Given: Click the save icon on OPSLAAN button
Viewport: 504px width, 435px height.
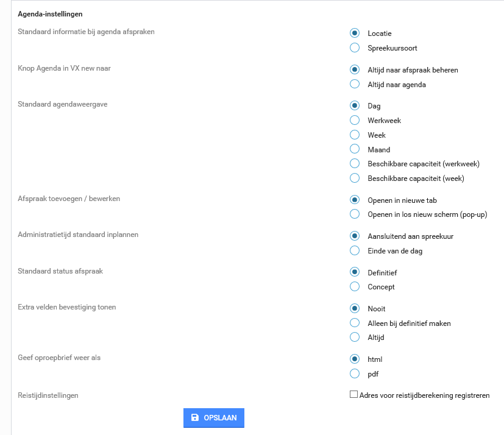Looking at the screenshot, I should [195, 418].
